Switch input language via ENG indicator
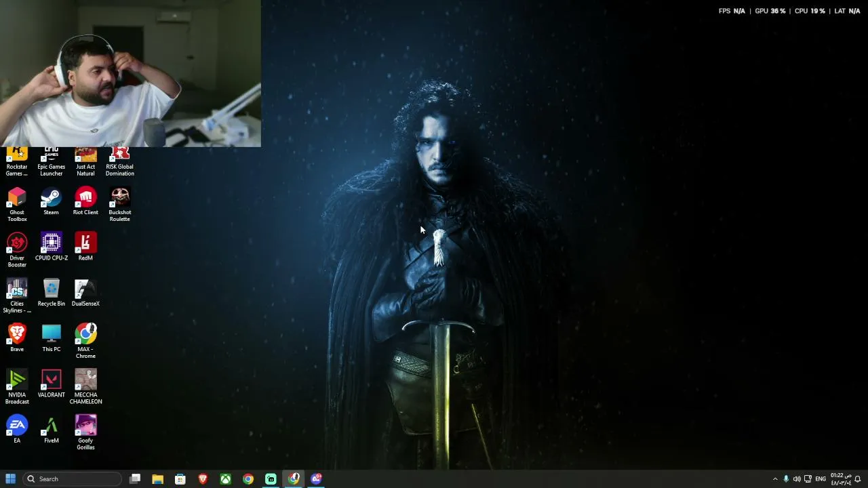 click(821, 479)
